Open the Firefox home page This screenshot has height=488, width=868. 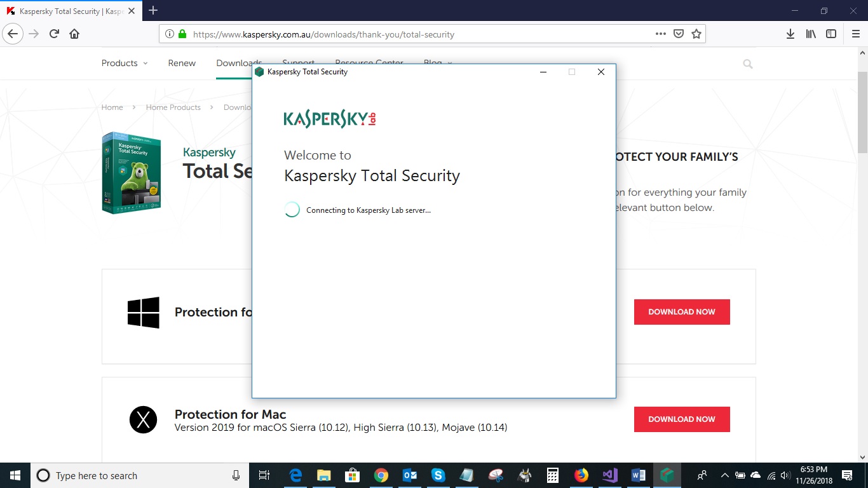click(74, 34)
